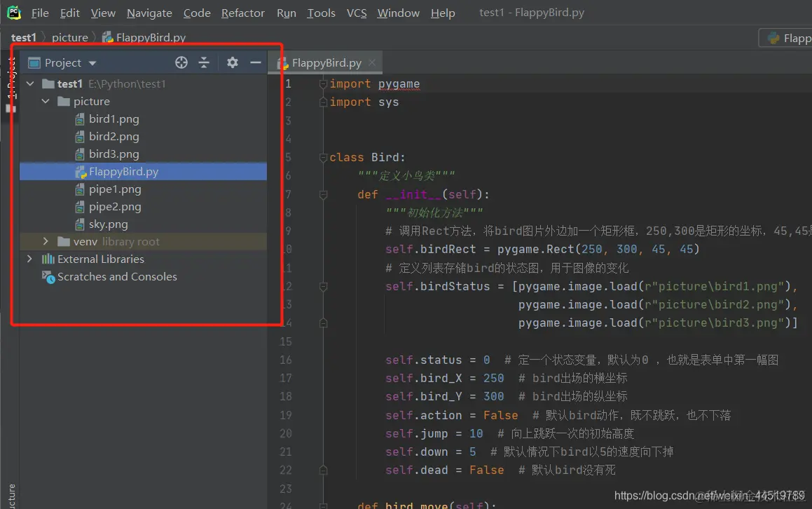812x509 pixels.
Task: Select sky.png in the project tree
Action: (143, 224)
